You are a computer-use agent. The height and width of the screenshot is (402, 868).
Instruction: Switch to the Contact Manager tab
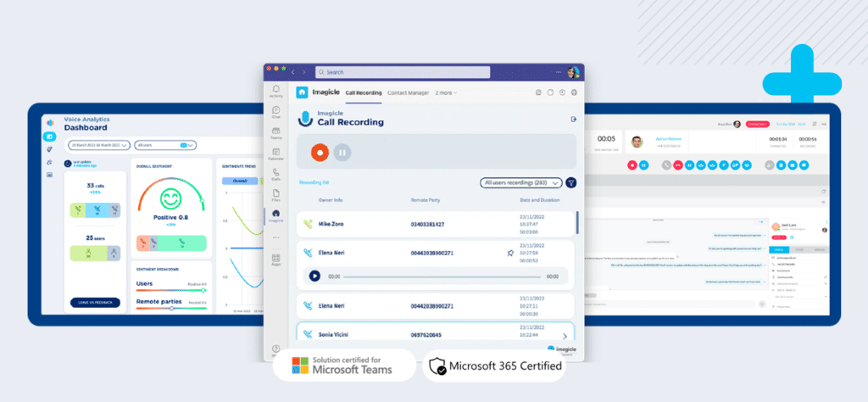408,92
